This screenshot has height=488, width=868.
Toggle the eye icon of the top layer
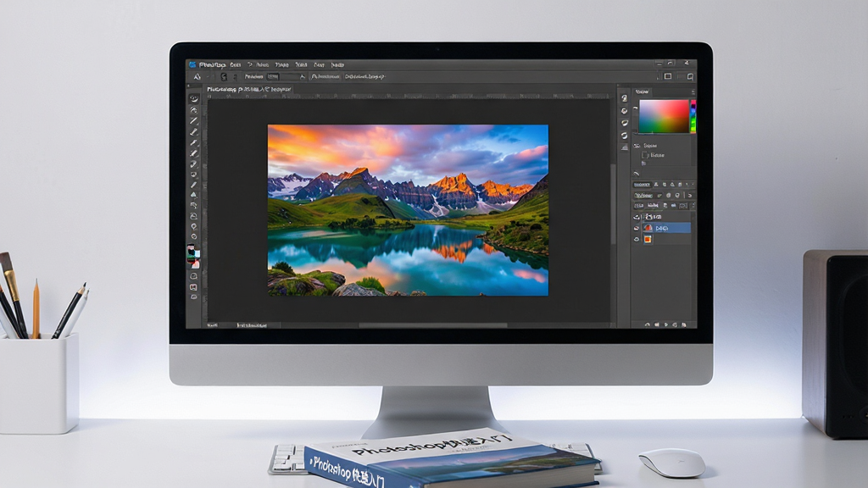637,217
